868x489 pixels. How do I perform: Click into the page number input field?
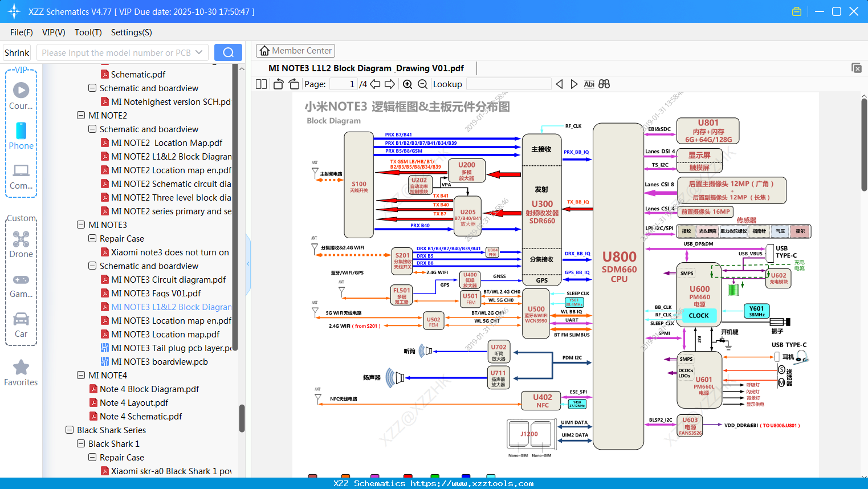[x=343, y=84]
